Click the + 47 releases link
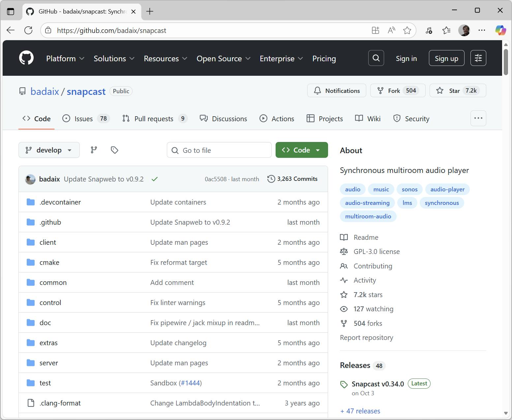Viewport: 512px width, 420px height. (360, 411)
